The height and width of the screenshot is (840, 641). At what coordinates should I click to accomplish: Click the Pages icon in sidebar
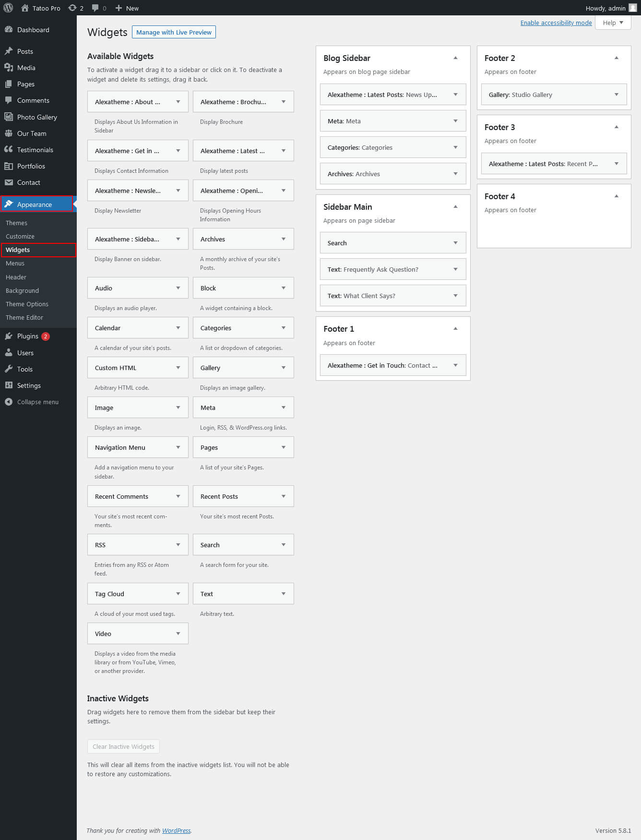pos(9,84)
